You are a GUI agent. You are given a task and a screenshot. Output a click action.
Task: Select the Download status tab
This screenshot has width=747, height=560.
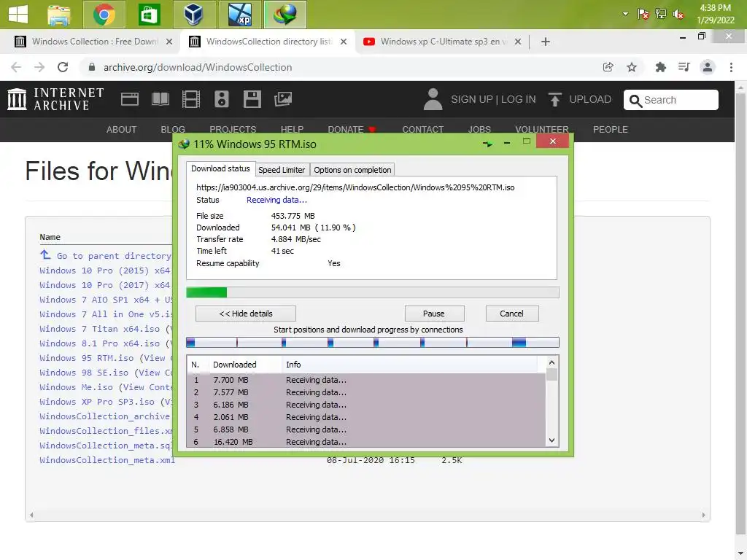tap(220, 168)
